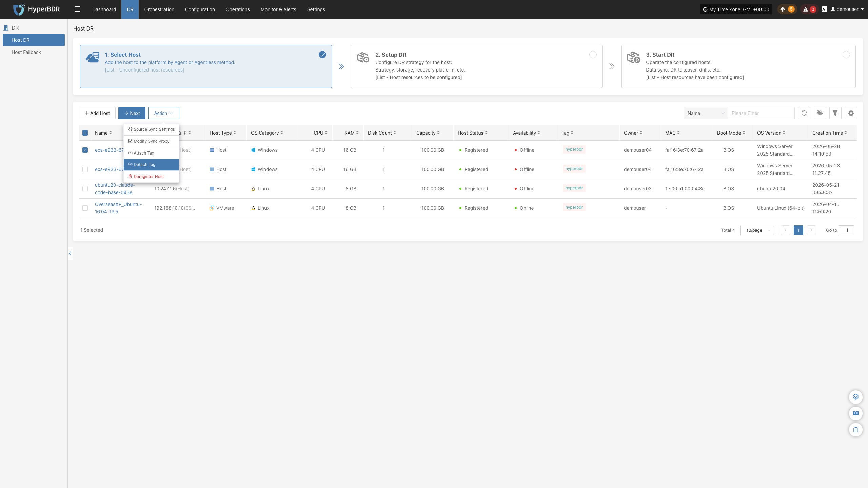Open the 10/page size dropdown
Image resolution: width=868 pixels, height=488 pixels.
coord(757,230)
